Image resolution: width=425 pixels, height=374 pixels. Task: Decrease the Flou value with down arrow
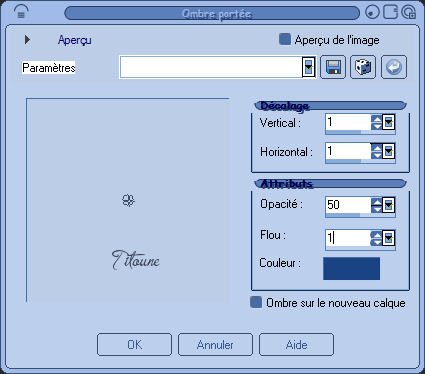click(376, 242)
